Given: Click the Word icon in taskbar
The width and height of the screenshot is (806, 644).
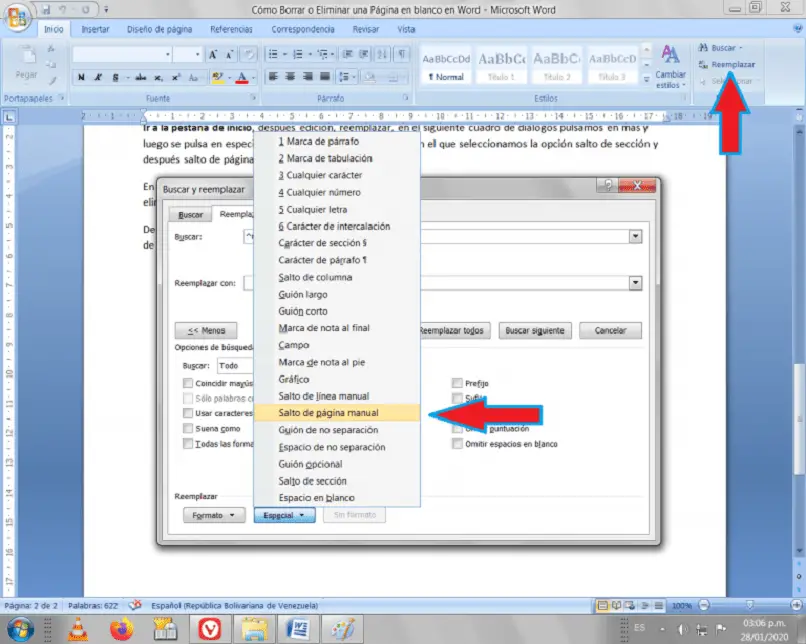Looking at the screenshot, I should 298,629.
